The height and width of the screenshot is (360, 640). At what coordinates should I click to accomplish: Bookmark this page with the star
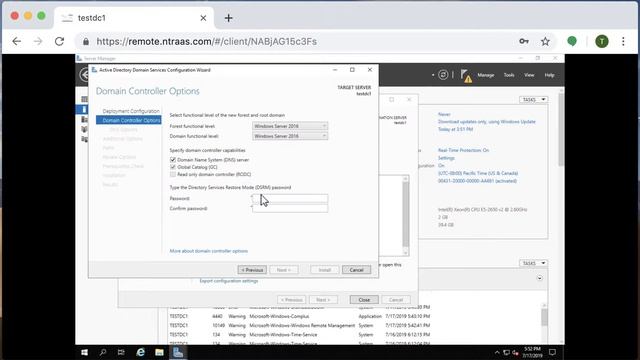545,41
